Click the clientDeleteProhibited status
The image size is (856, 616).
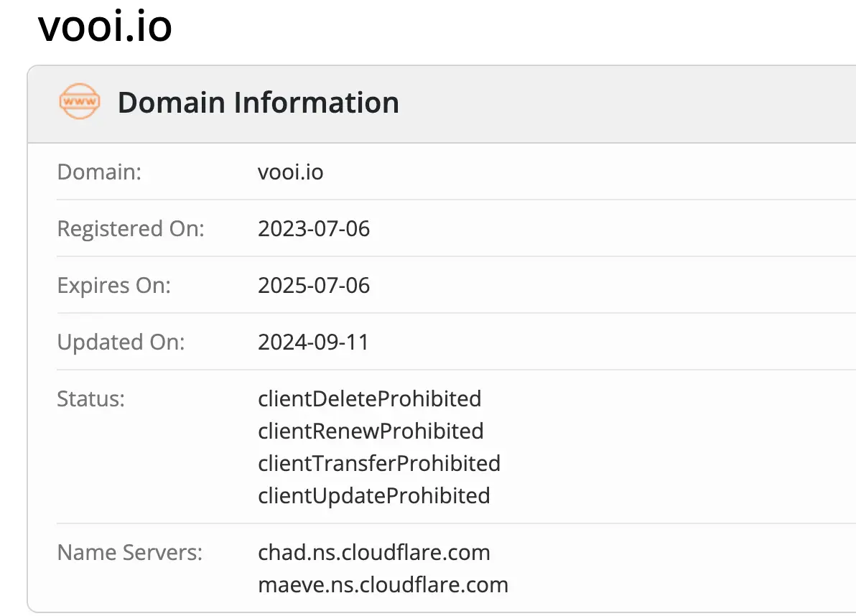[369, 398]
